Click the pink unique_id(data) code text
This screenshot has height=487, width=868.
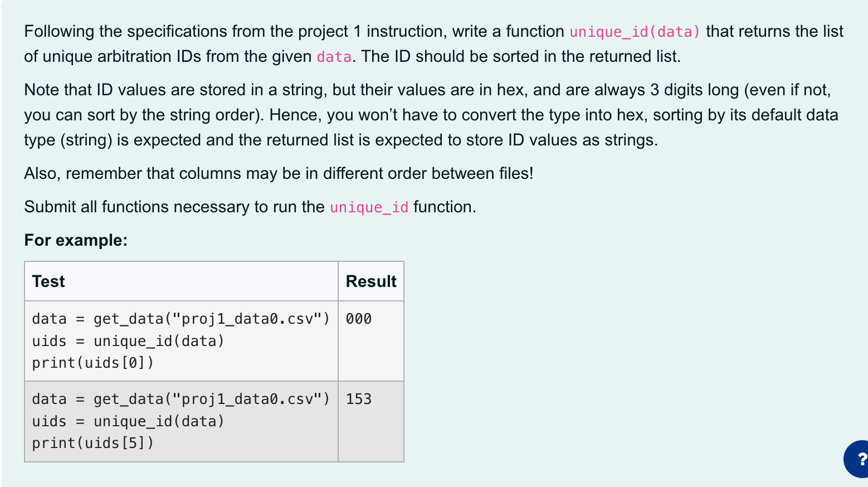point(635,32)
